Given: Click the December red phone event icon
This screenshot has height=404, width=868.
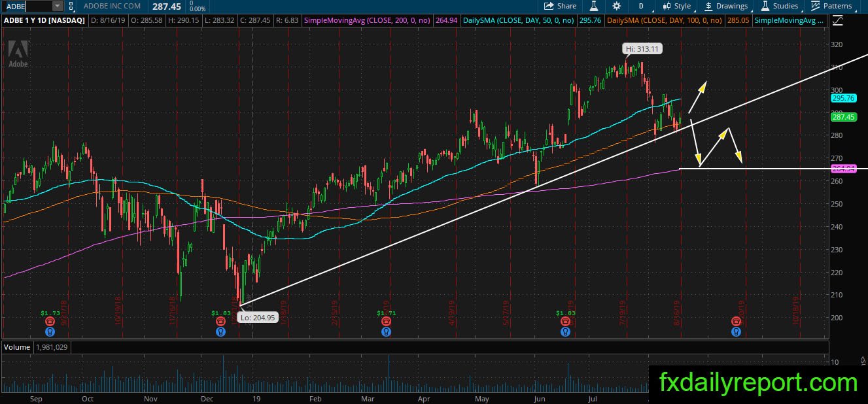Looking at the screenshot, I should (222, 322).
